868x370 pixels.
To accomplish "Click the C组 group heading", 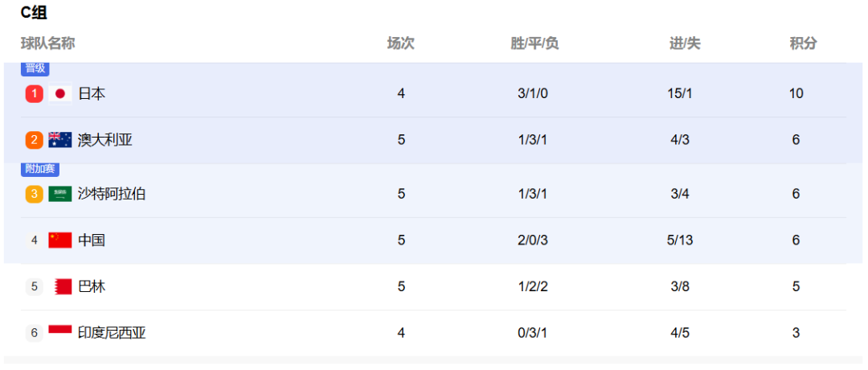I will pyautogui.click(x=34, y=13).
